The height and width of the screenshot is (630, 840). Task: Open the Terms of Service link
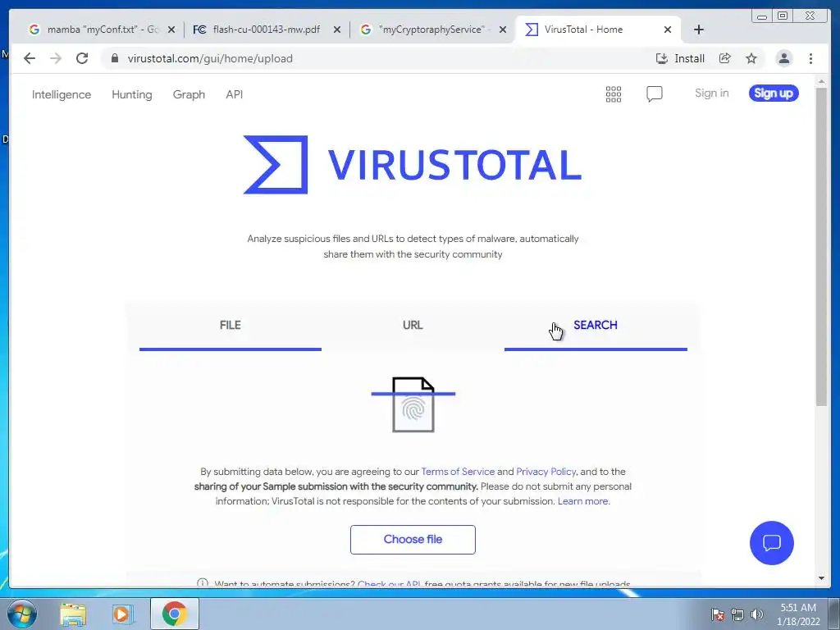(x=458, y=472)
